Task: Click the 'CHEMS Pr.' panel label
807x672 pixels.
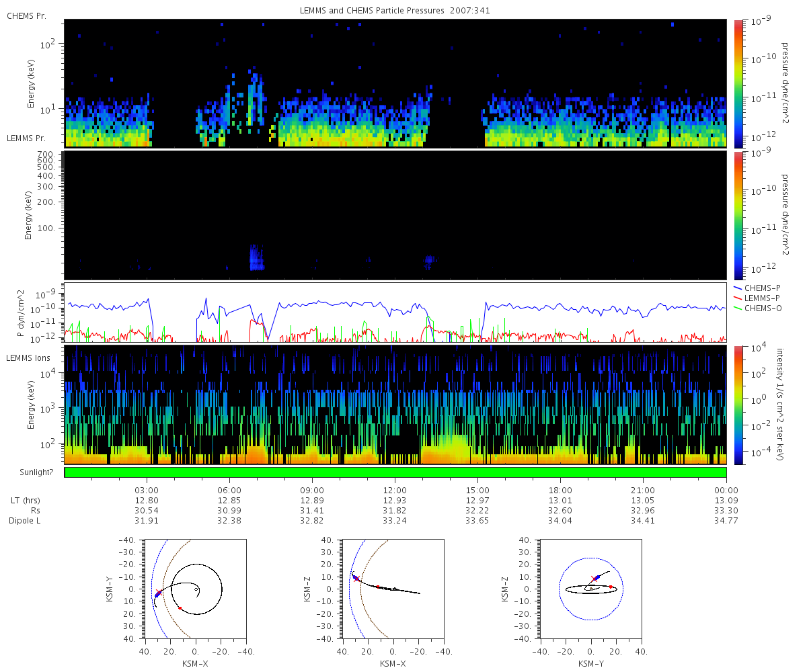Action: click(27, 15)
